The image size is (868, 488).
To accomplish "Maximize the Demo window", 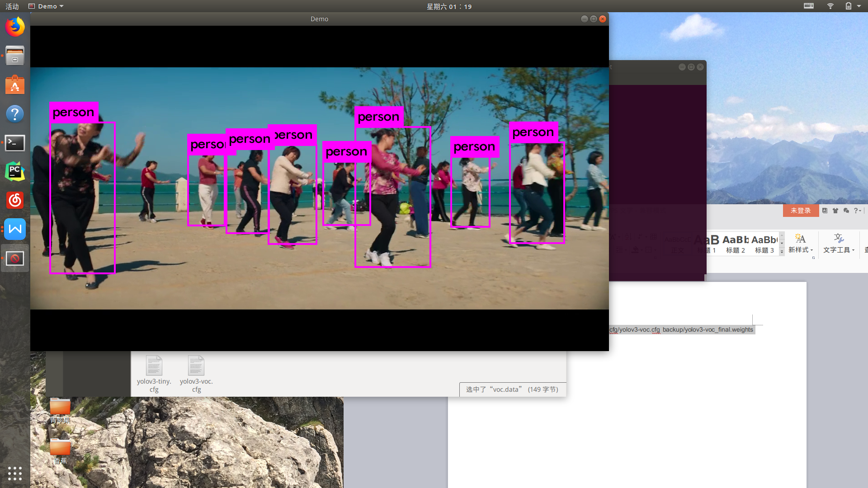I will pyautogui.click(x=594, y=19).
